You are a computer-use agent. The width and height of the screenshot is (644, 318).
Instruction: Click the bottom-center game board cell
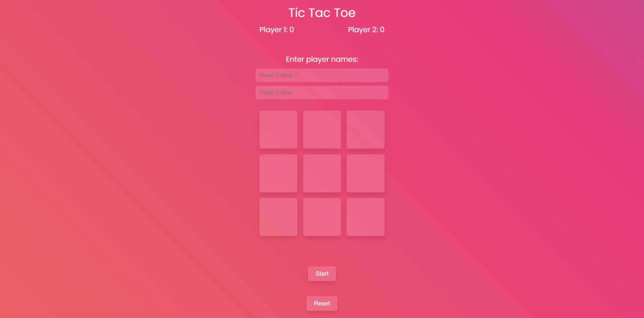pyautogui.click(x=322, y=217)
